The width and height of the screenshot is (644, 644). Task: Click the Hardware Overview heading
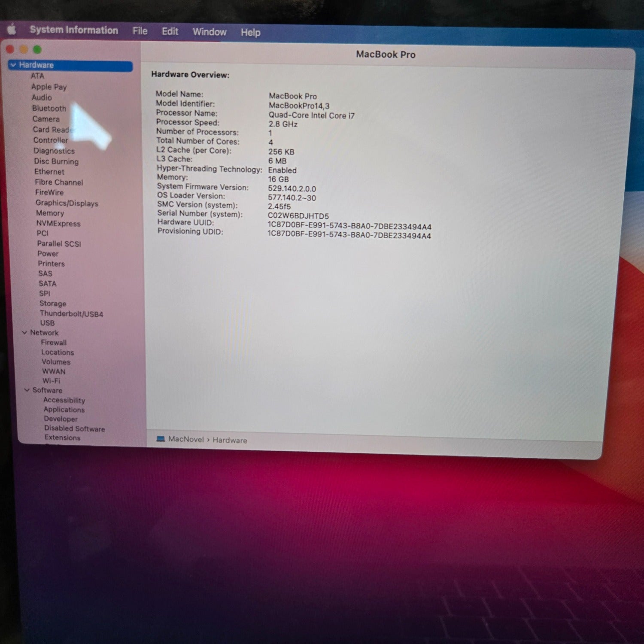[x=190, y=74]
